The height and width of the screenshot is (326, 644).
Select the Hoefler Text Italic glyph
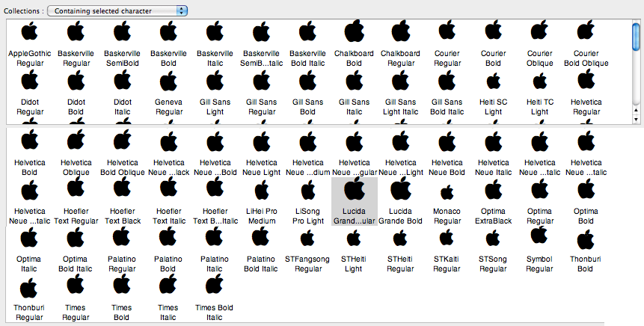pyautogui.click(x=168, y=188)
